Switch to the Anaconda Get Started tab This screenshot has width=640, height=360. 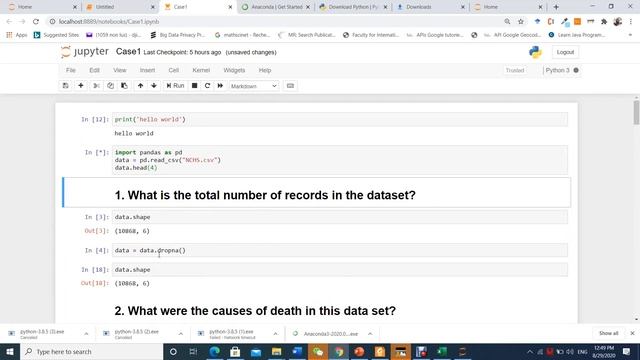(x=276, y=7)
